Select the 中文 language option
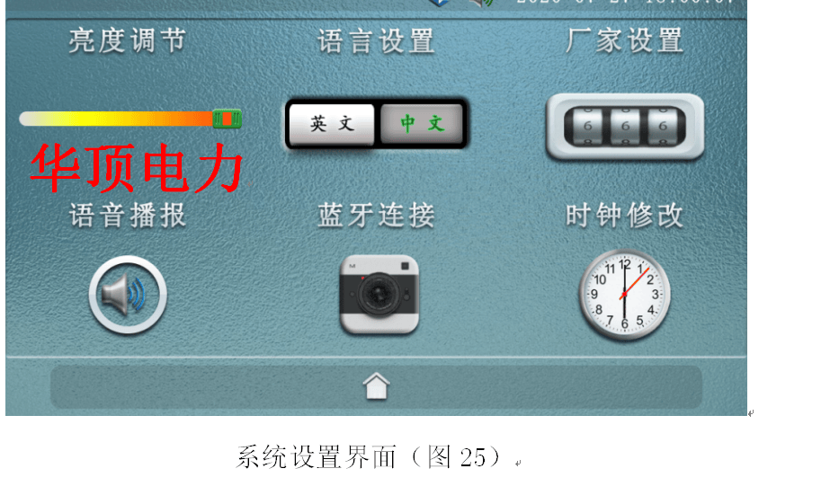The width and height of the screenshot is (839, 504). 422,124
